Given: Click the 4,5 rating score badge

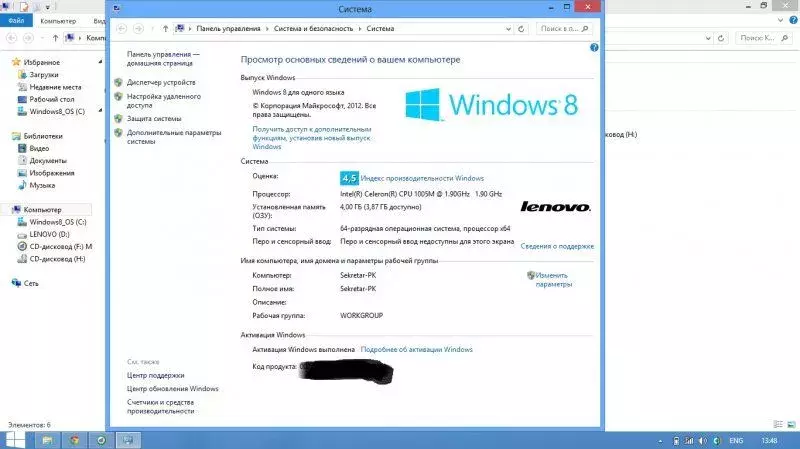Looking at the screenshot, I should click(x=349, y=178).
